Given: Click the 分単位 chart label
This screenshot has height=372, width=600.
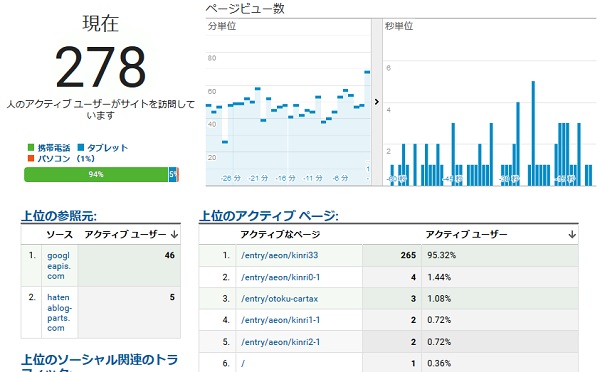Looking at the screenshot, I should [x=222, y=26].
